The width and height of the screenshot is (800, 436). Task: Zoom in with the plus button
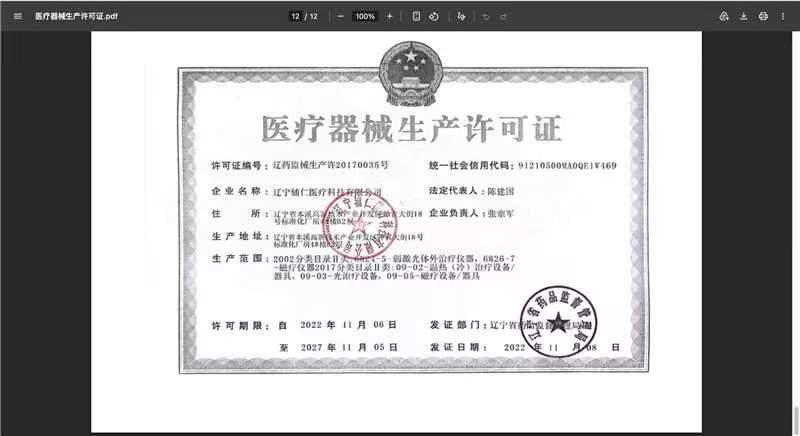pyautogui.click(x=389, y=16)
